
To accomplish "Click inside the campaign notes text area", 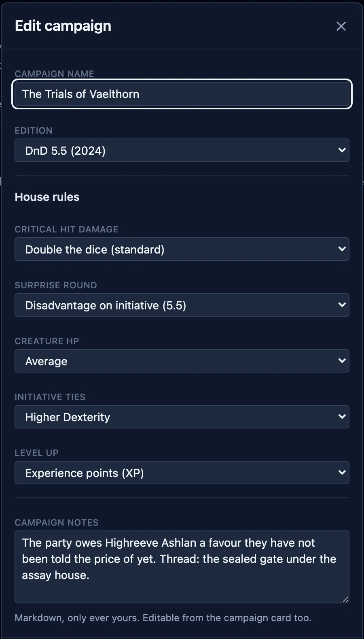I will pyautogui.click(x=182, y=567).
